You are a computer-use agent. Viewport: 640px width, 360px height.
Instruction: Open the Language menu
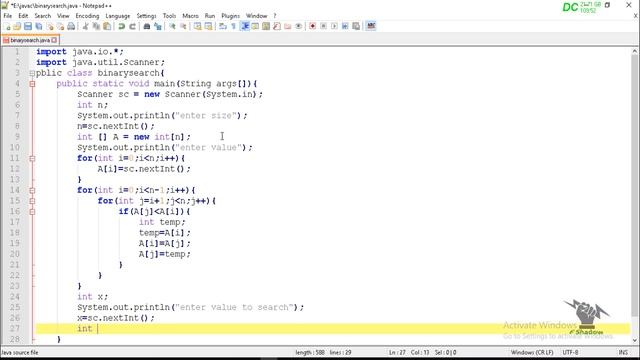[118, 16]
